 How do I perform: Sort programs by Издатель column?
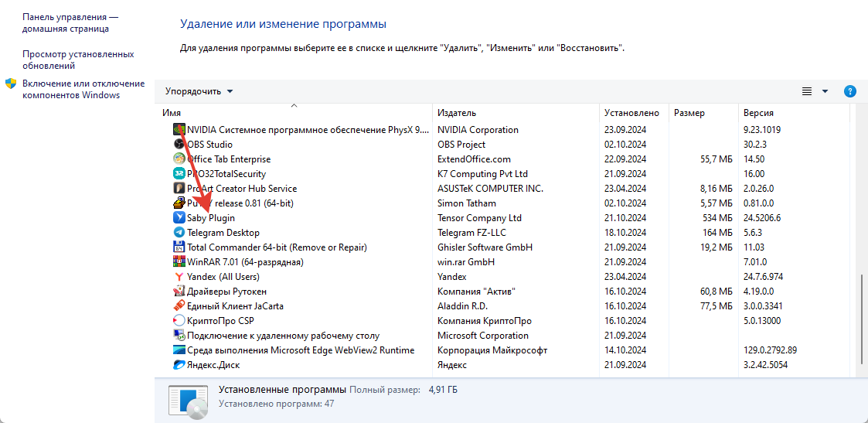(x=457, y=113)
